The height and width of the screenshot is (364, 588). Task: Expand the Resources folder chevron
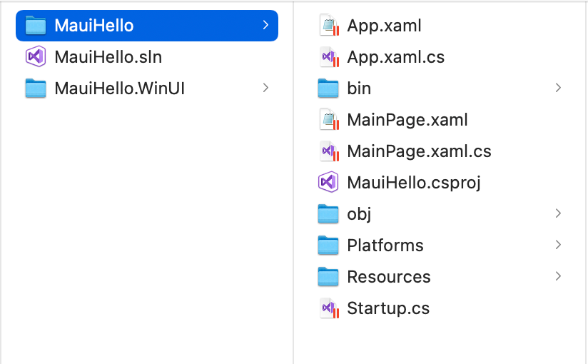click(558, 276)
